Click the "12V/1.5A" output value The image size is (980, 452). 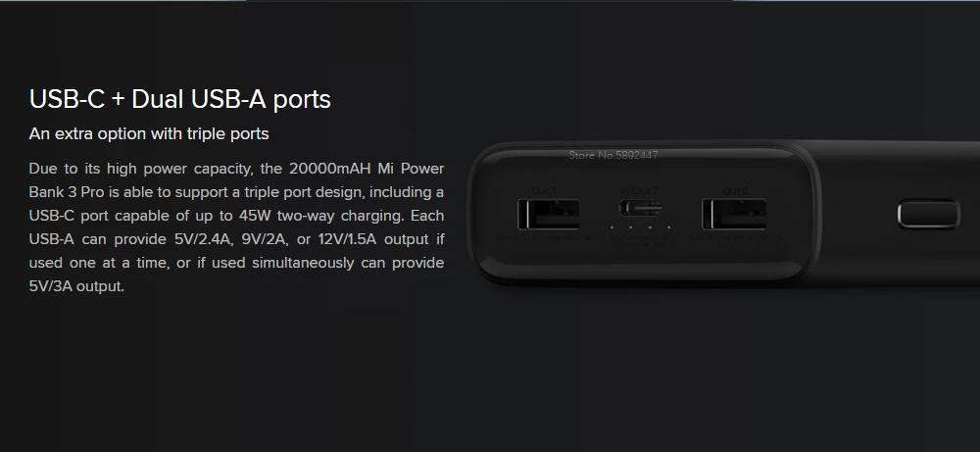347,239
